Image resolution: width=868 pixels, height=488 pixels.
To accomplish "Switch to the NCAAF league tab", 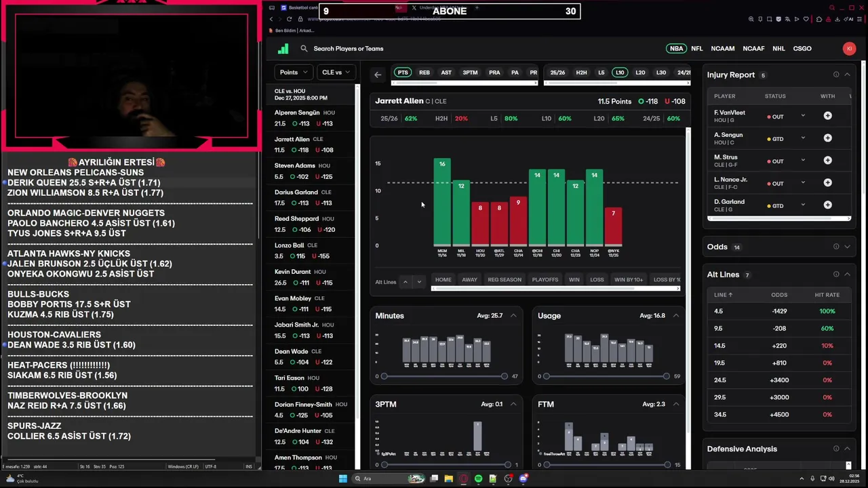I will [x=753, y=49].
